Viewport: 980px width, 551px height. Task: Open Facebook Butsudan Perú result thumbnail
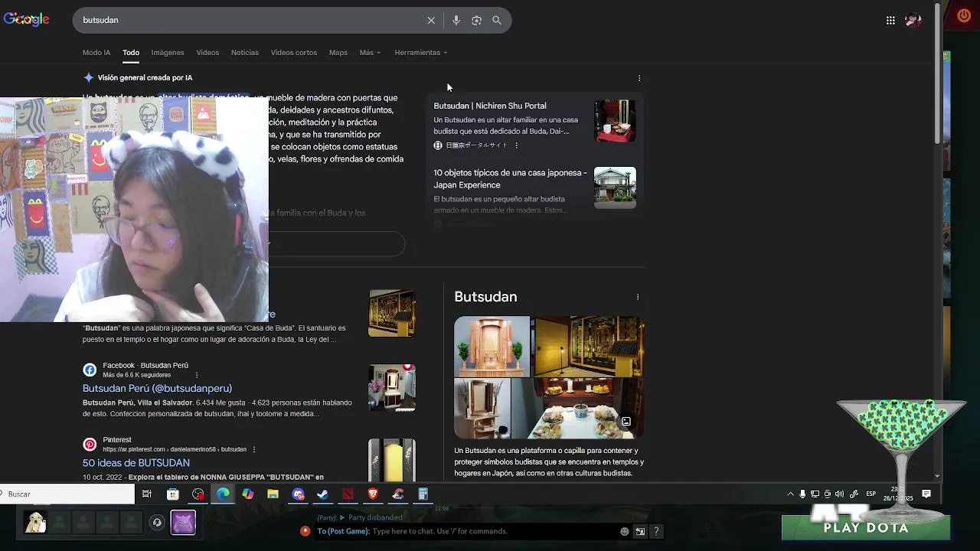coord(392,387)
